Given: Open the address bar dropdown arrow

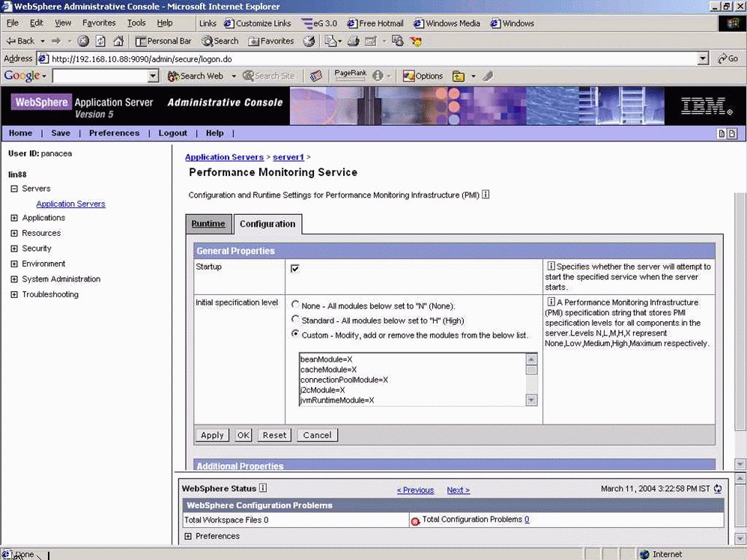Looking at the screenshot, I should click(703, 58).
